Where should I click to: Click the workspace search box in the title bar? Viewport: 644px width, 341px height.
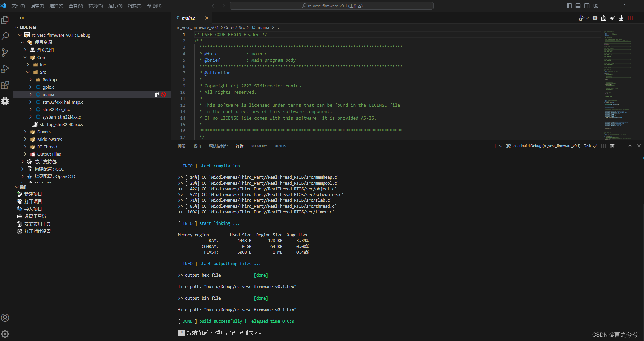[x=331, y=6]
